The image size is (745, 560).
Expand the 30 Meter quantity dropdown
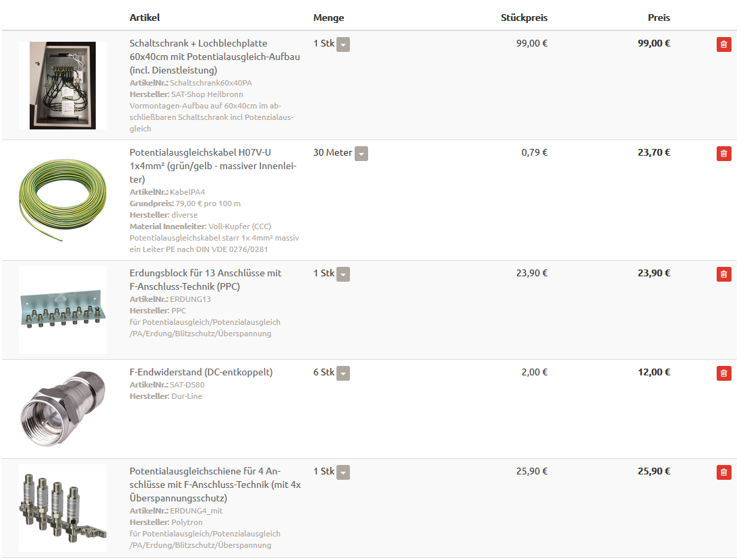pos(361,154)
